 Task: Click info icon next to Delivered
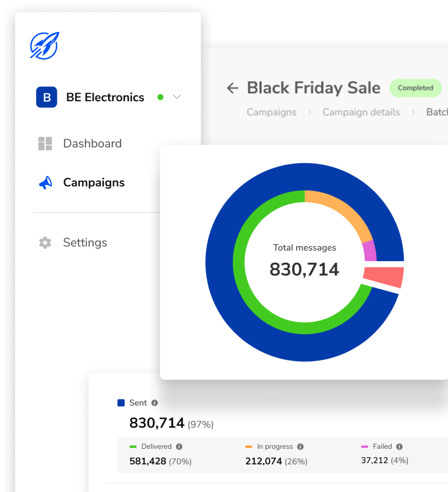(x=179, y=447)
